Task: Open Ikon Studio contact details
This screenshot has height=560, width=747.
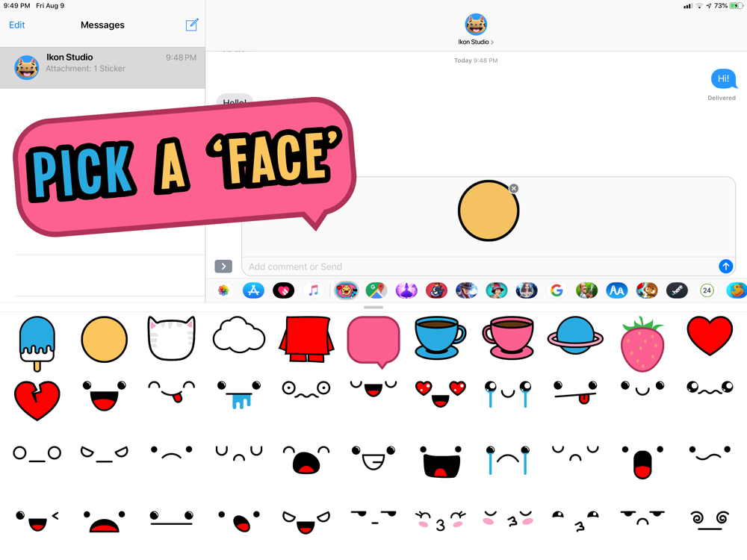Action: pyautogui.click(x=476, y=30)
